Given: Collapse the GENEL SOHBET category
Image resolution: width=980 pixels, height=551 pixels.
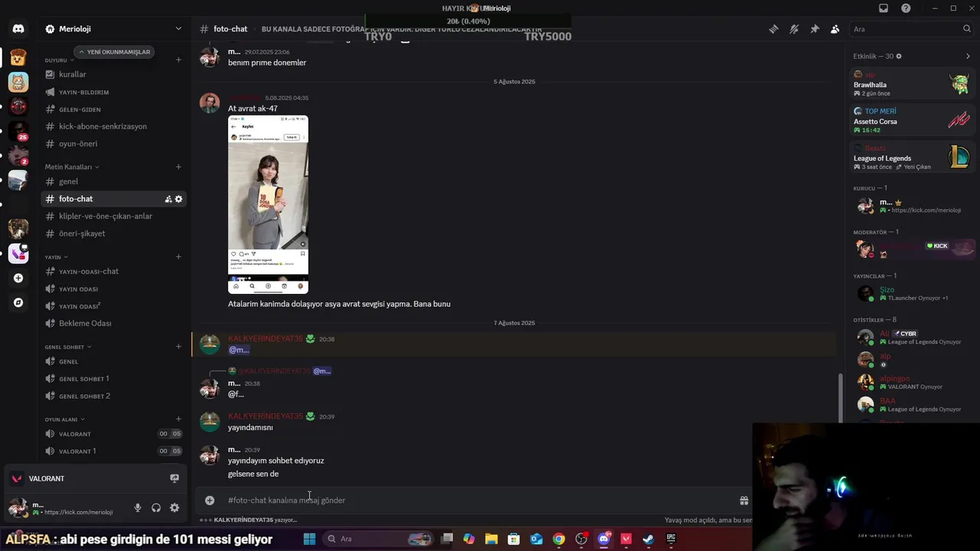Looking at the screenshot, I should (67, 347).
